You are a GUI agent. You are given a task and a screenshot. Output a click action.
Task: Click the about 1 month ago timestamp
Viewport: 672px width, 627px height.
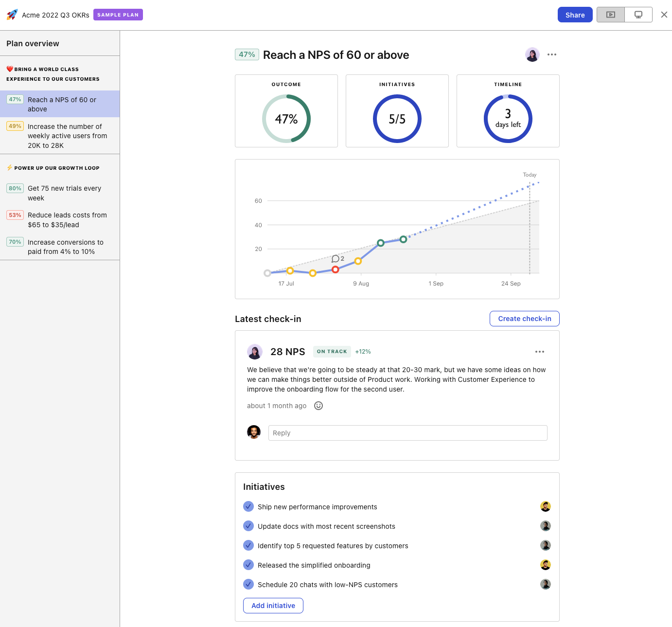[277, 406]
